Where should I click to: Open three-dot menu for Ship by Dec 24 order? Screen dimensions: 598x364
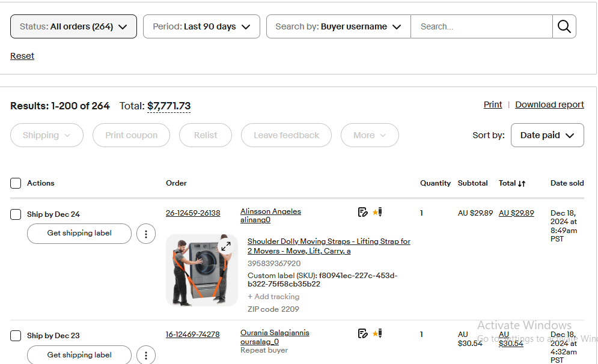pyautogui.click(x=146, y=234)
